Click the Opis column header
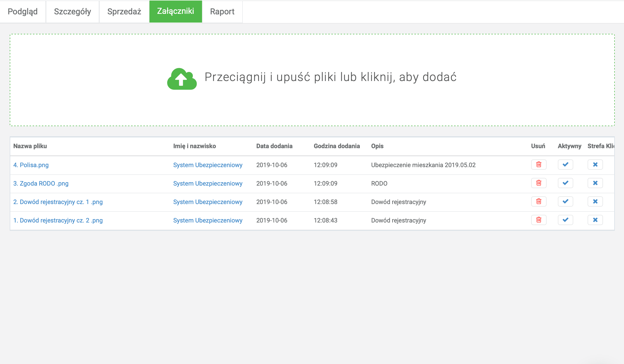The image size is (624, 364). [x=377, y=146]
